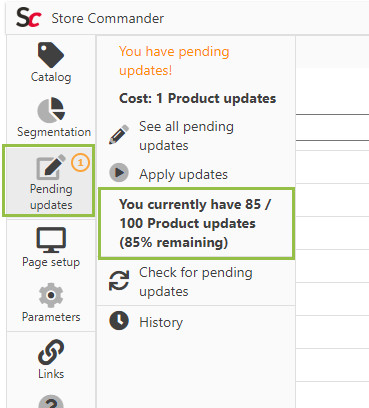Click the orange pending count badge
369x408 pixels.
click(x=80, y=163)
